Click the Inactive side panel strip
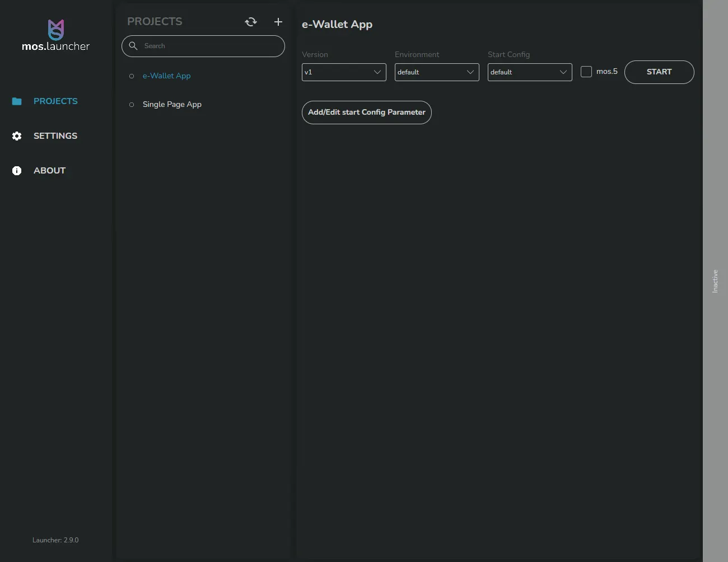 (x=715, y=281)
